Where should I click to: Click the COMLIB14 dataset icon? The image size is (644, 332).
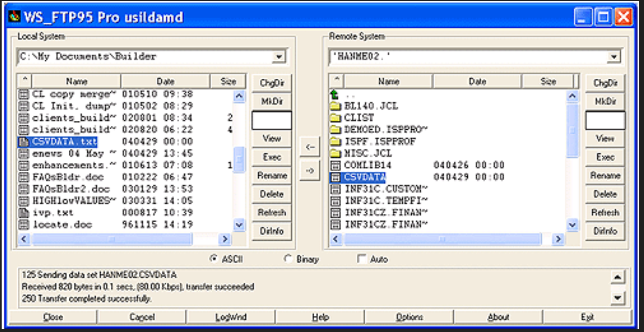point(335,165)
